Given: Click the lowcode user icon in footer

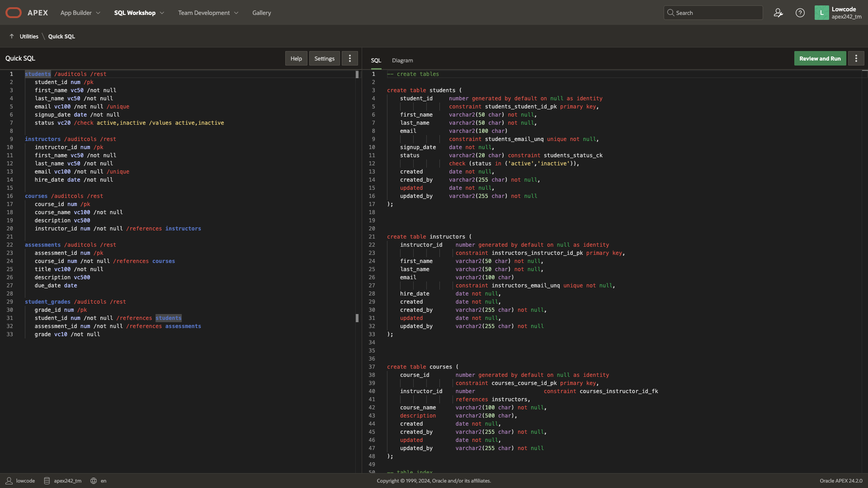Looking at the screenshot, I should pyautogui.click(x=9, y=481).
